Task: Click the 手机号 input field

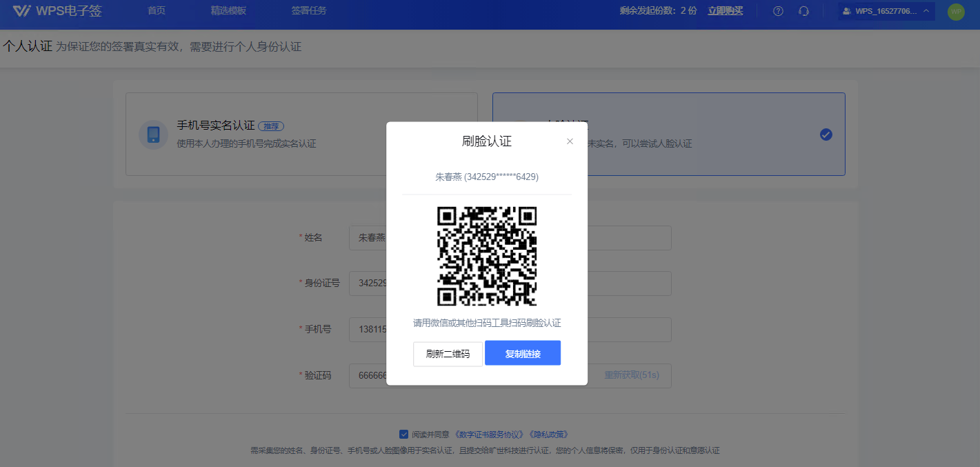Action: coord(510,330)
